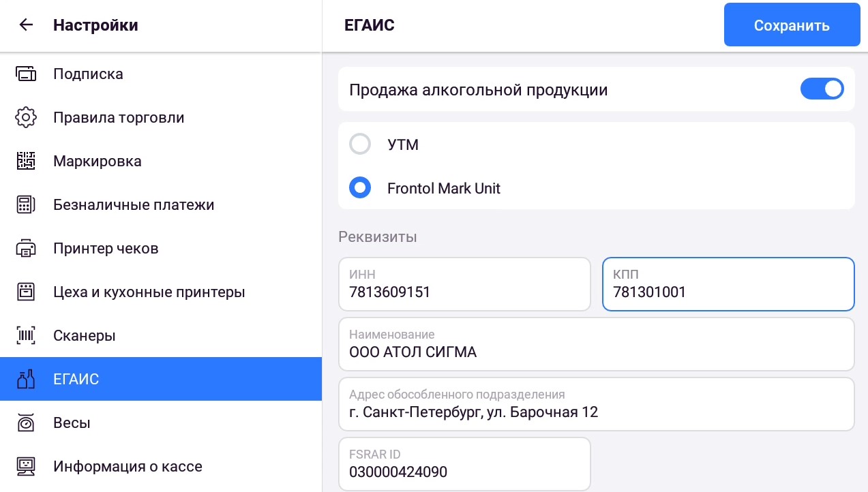Click into the ИНН field
Viewport: 868px width, 492px height.
click(x=464, y=284)
